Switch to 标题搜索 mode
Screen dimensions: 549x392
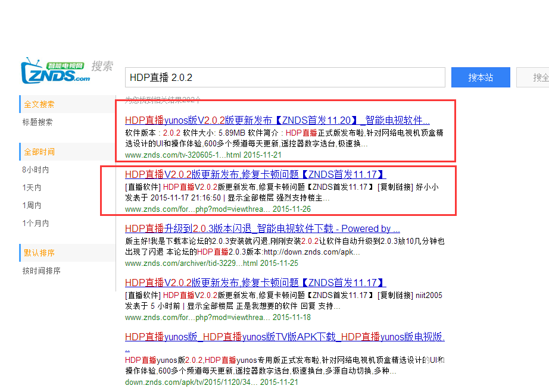(x=38, y=122)
